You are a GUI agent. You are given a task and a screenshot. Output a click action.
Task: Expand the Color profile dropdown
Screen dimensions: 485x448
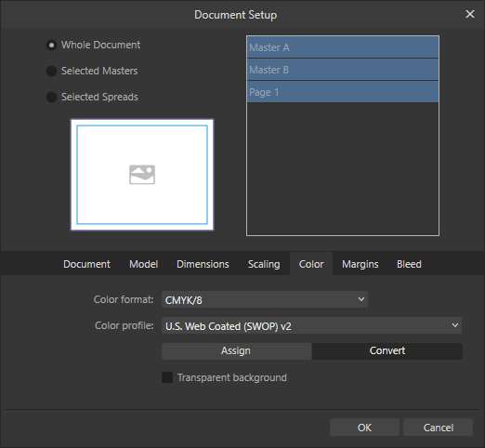pos(311,325)
